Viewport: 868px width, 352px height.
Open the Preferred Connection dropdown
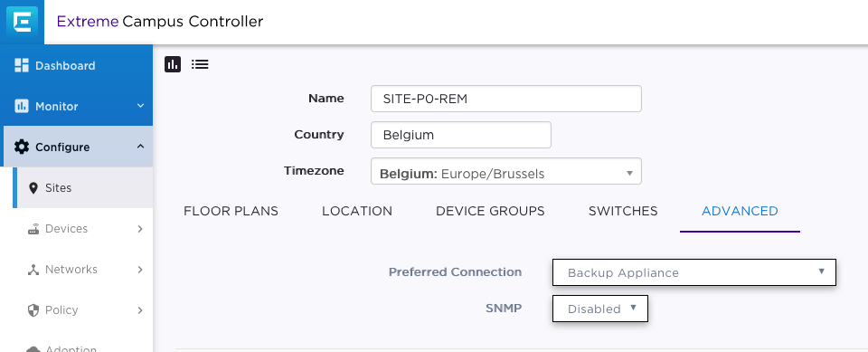(x=694, y=272)
